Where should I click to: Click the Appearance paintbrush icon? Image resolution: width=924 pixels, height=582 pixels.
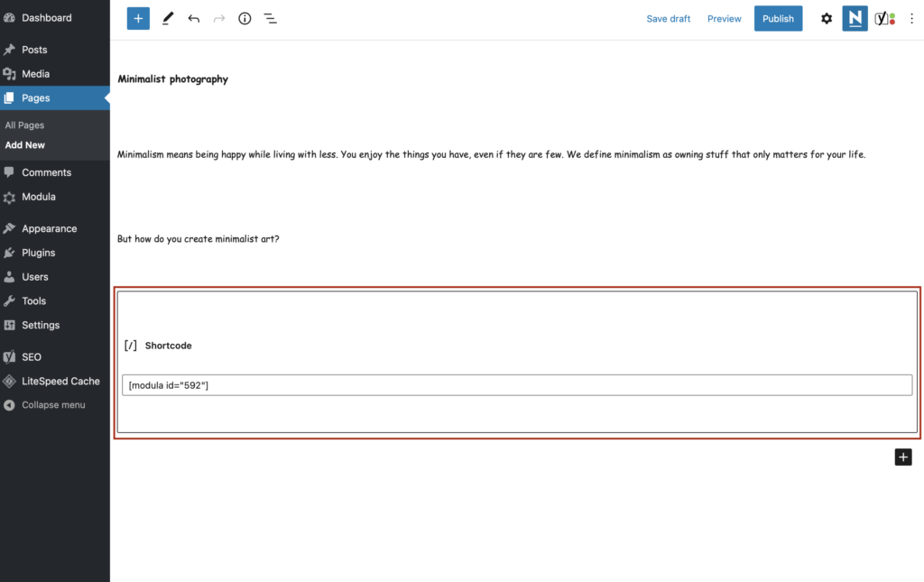9,228
